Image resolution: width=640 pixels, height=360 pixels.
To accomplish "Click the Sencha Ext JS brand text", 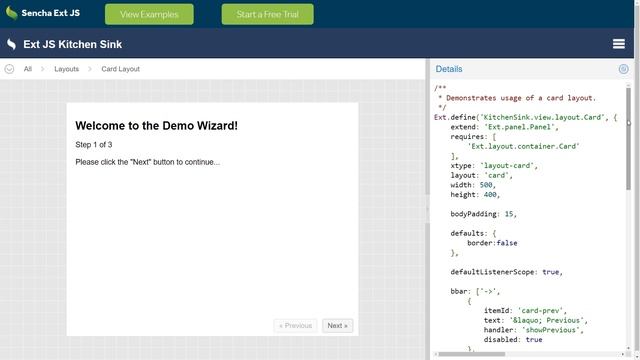I will tap(51, 13).
